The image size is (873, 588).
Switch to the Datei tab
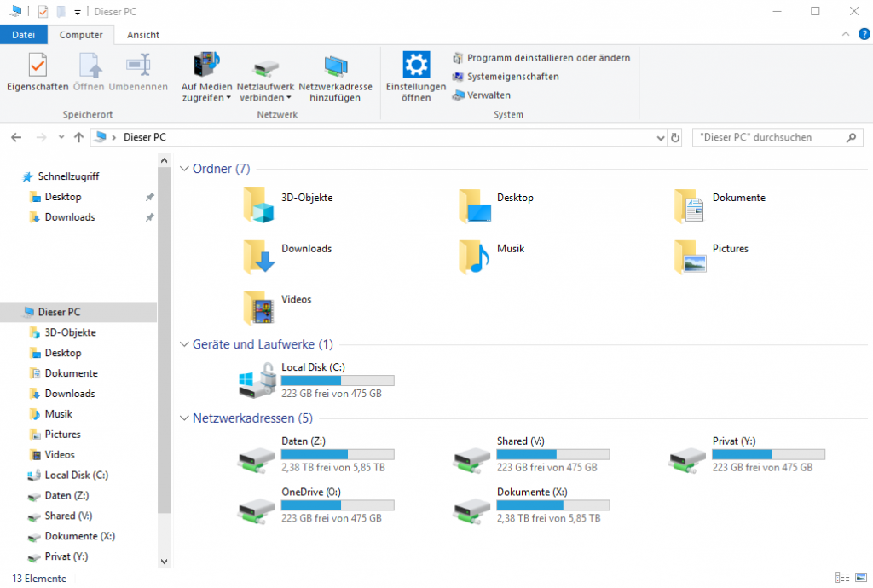click(23, 34)
